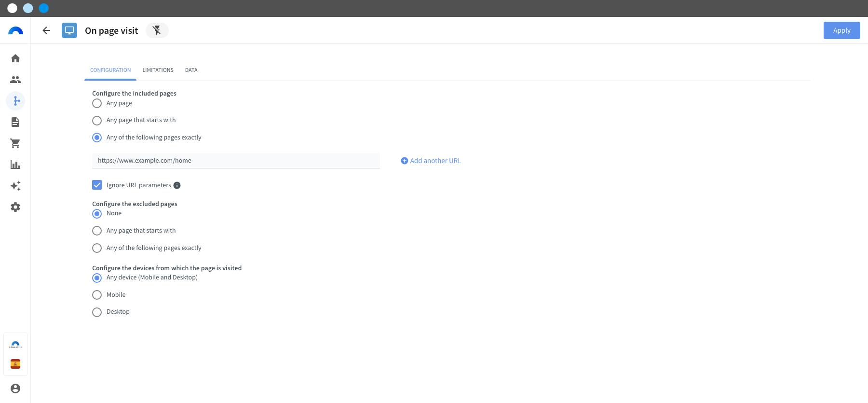Open the user account profile icon

15,389
